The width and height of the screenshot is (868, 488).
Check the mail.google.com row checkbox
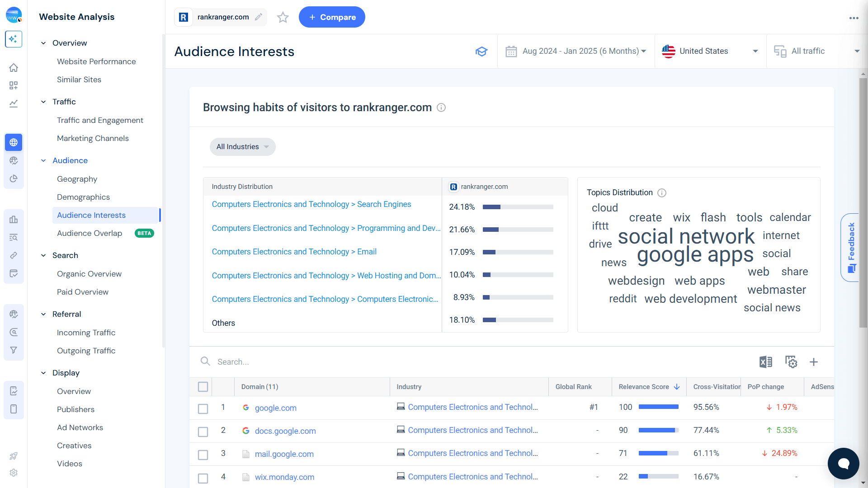(203, 455)
